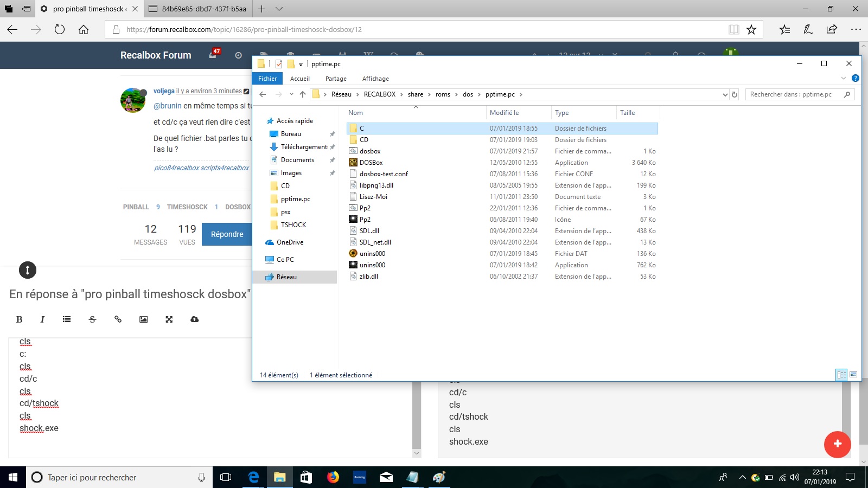
Task: Toggle fullscreen composer with the expand icon
Action: click(x=169, y=319)
